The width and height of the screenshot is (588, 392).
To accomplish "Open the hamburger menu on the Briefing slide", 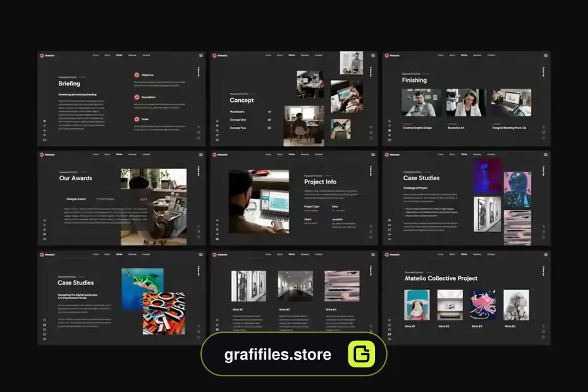I will pyautogui.click(x=201, y=56).
